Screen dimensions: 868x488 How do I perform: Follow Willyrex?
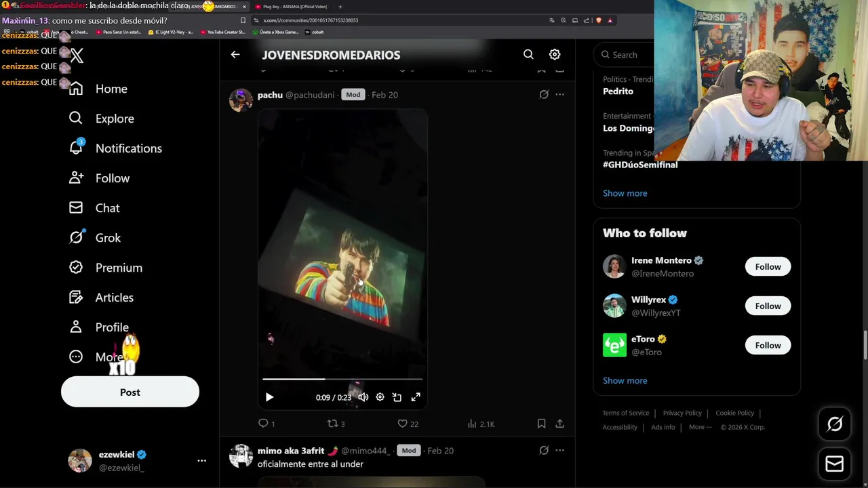point(768,306)
